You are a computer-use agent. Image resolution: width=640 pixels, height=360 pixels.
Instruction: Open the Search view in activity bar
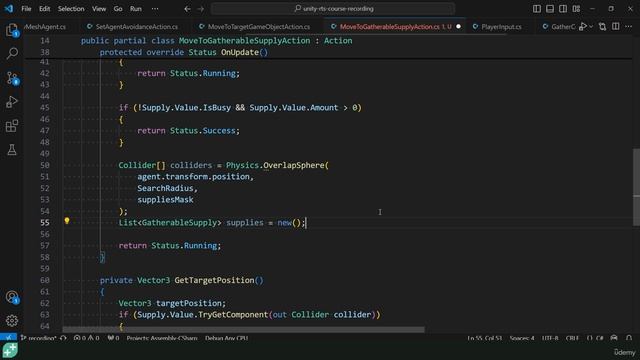click(x=12, y=53)
